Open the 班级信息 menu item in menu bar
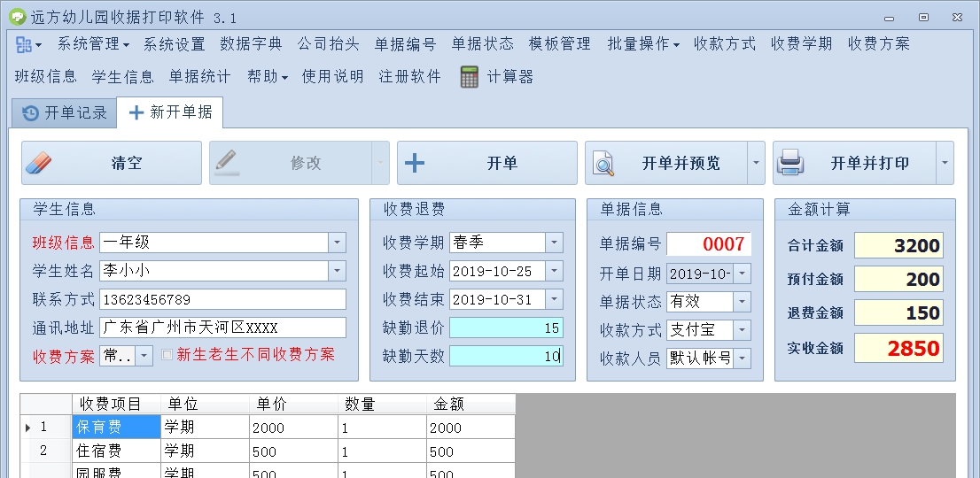Screen dimensions: 980x478 pos(45,77)
